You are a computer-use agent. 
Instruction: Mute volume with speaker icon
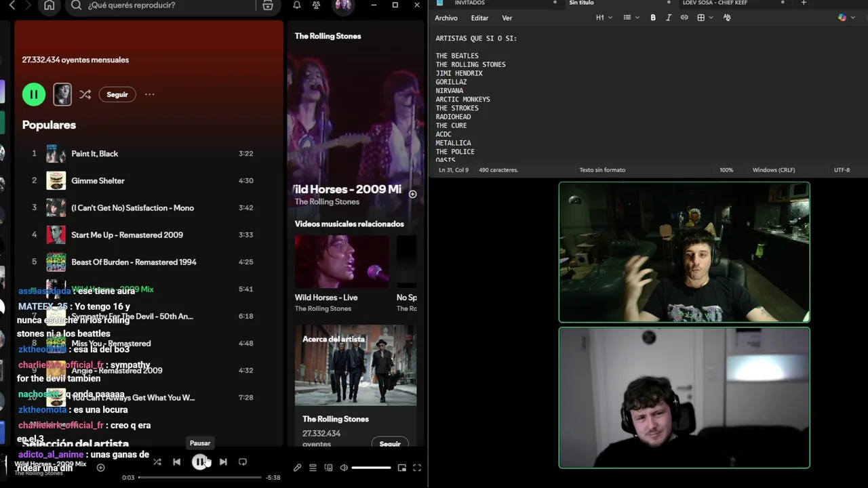[x=344, y=468]
